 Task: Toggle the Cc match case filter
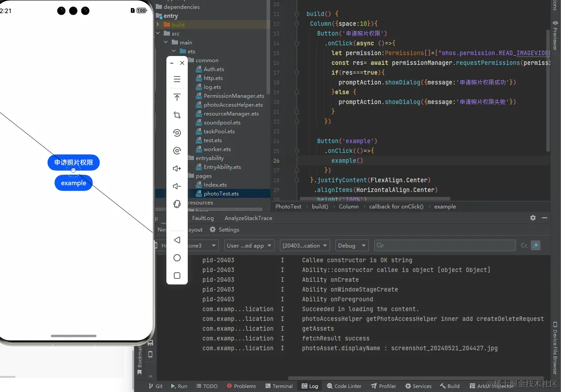524,245
